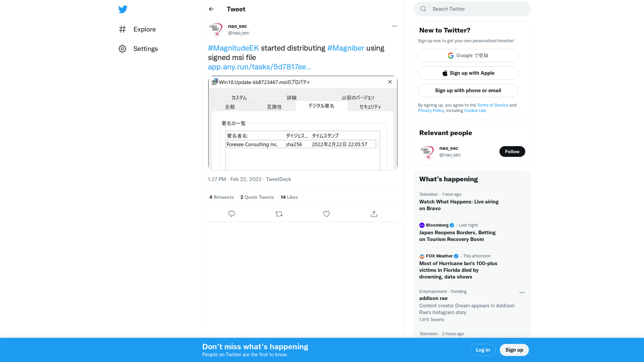Screen dimensions: 644x362
Task: View the 14 Likes list
Action: pyautogui.click(x=289, y=197)
